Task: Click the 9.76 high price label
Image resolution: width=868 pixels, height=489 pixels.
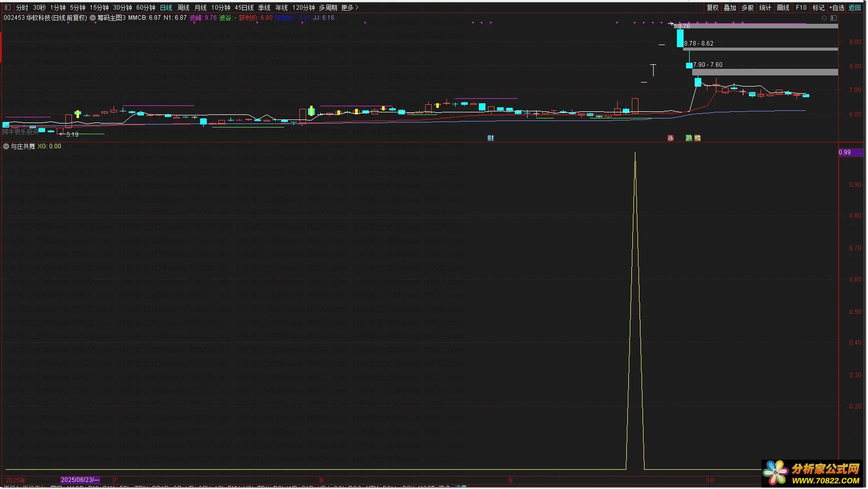Action: pos(684,26)
